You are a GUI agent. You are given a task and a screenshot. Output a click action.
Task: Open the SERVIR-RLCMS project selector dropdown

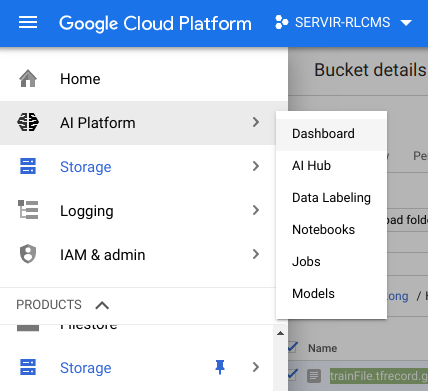pyautogui.click(x=343, y=23)
